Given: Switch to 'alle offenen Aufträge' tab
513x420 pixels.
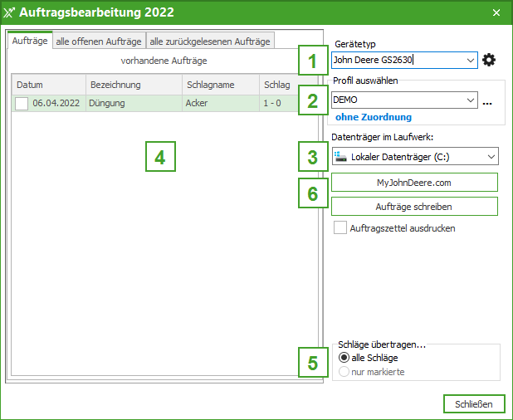Looking at the screenshot, I should point(99,42).
